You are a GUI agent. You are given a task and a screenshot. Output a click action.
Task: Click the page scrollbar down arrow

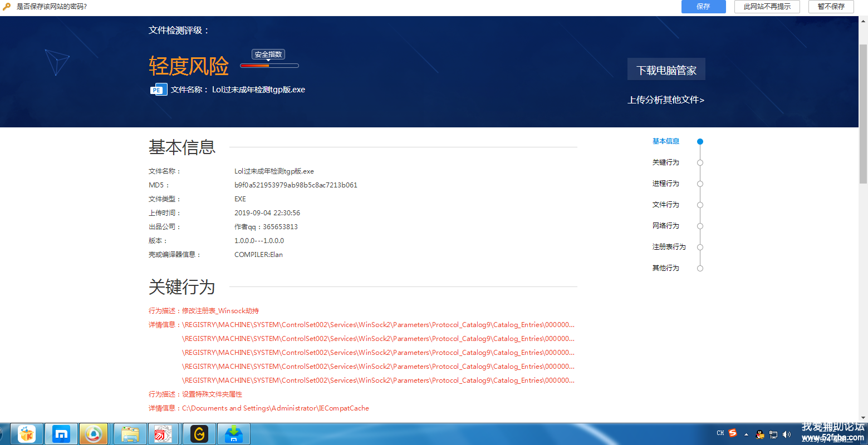(x=864, y=418)
